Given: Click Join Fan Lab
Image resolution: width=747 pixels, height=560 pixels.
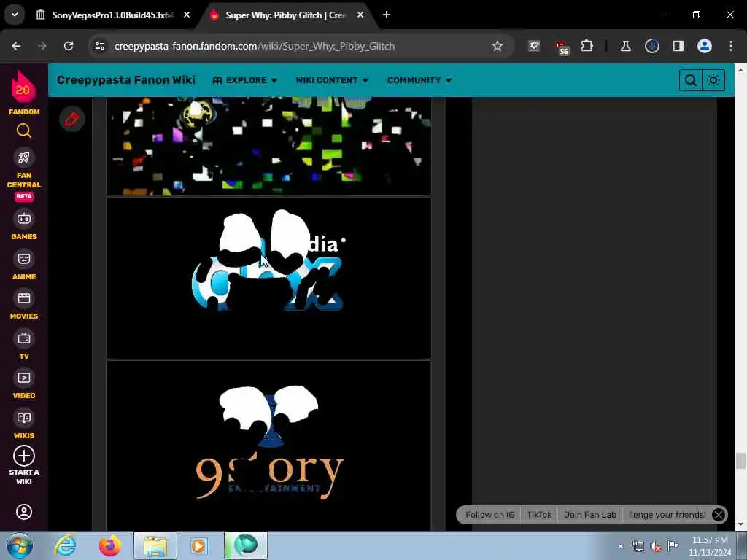Looking at the screenshot, I should point(589,515).
